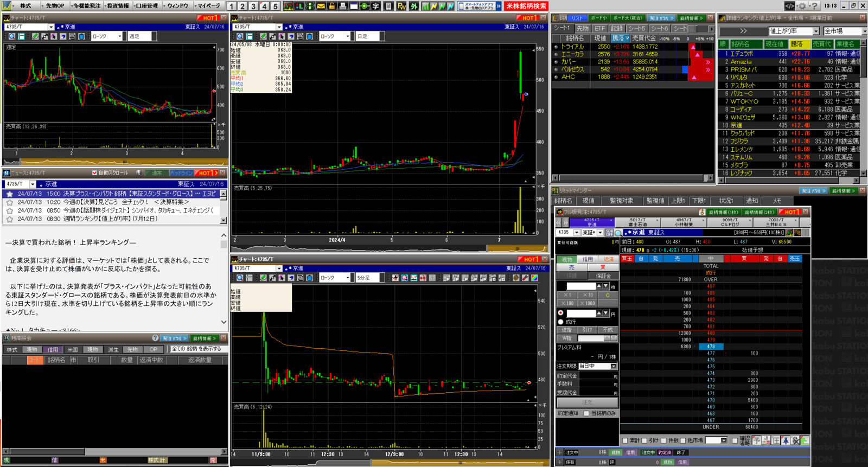This screenshot has width=868, height=467.
Task: Click 銘柄情報 button in 残高照会 panel
Action: click(204, 338)
